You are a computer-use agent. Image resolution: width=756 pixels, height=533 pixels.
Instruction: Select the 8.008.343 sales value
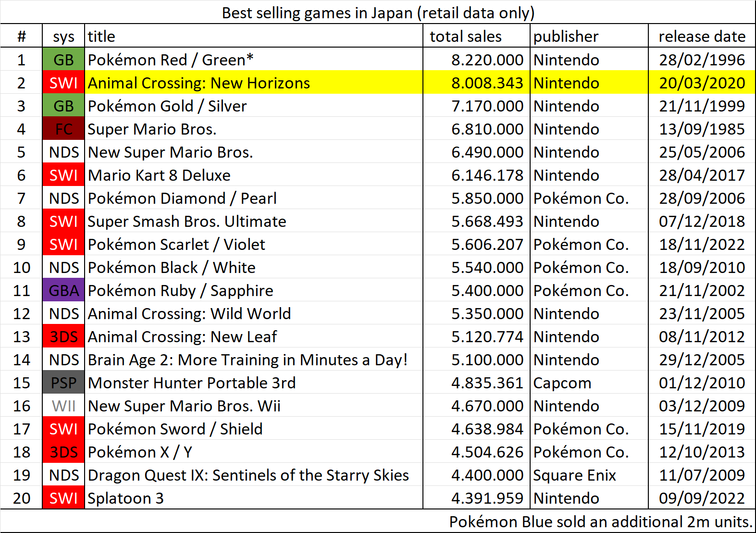(x=487, y=83)
